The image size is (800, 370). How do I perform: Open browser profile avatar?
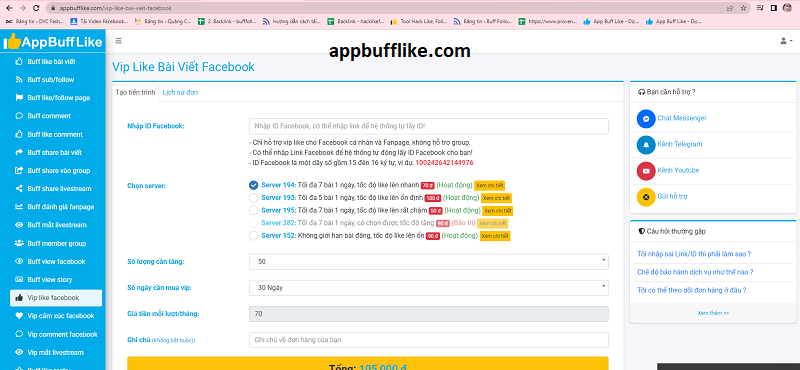787,8
